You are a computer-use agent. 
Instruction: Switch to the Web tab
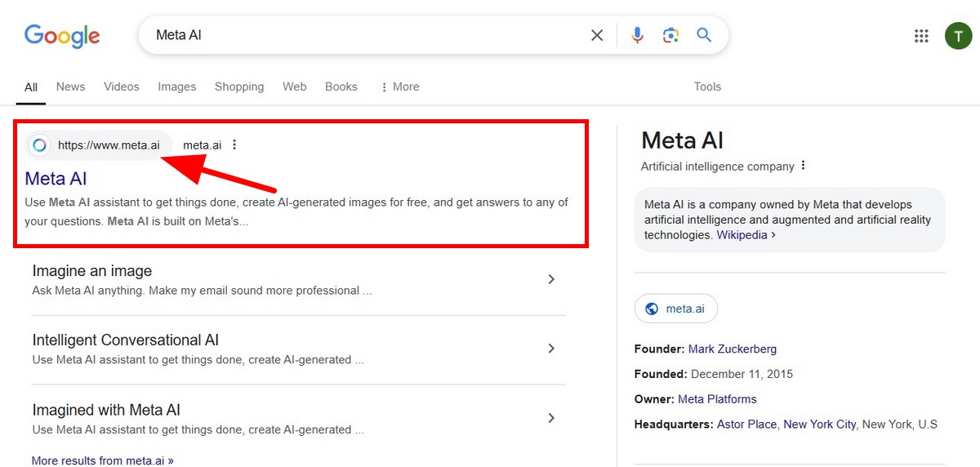pyautogui.click(x=295, y=87)
